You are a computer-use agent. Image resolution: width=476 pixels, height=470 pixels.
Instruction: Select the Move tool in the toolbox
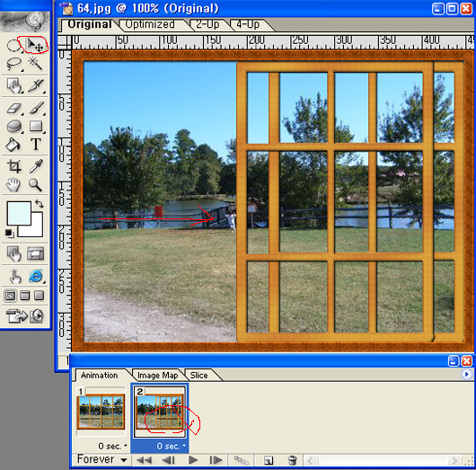point(35,45)
